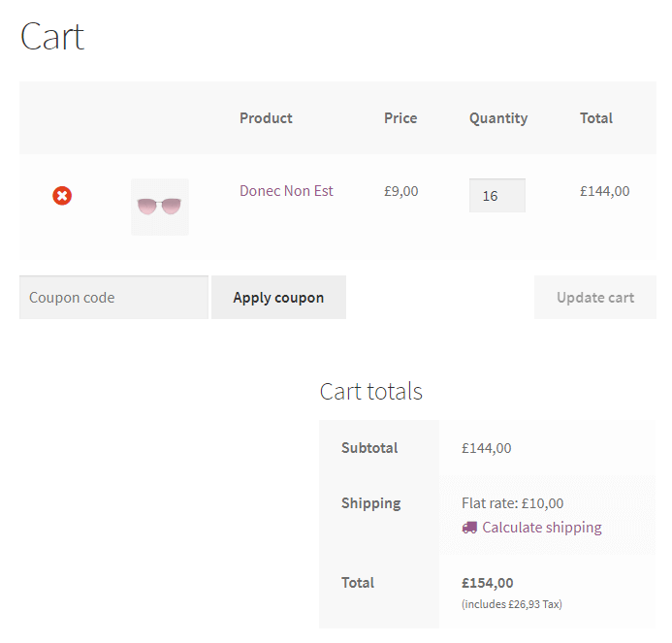Screen dimensions: 672x643
Task: Click the Total label in Cart totals
Action: (x=358, y=583)
